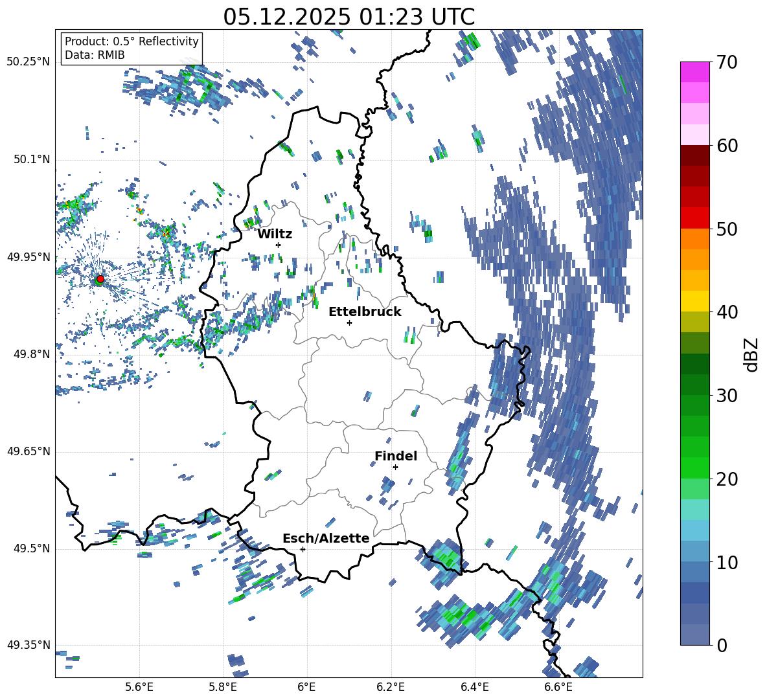Click the title timestamp 05.12.2025 01:23 UTC
This screenshot has height=700, width=767.
click(x=349, y=17)
